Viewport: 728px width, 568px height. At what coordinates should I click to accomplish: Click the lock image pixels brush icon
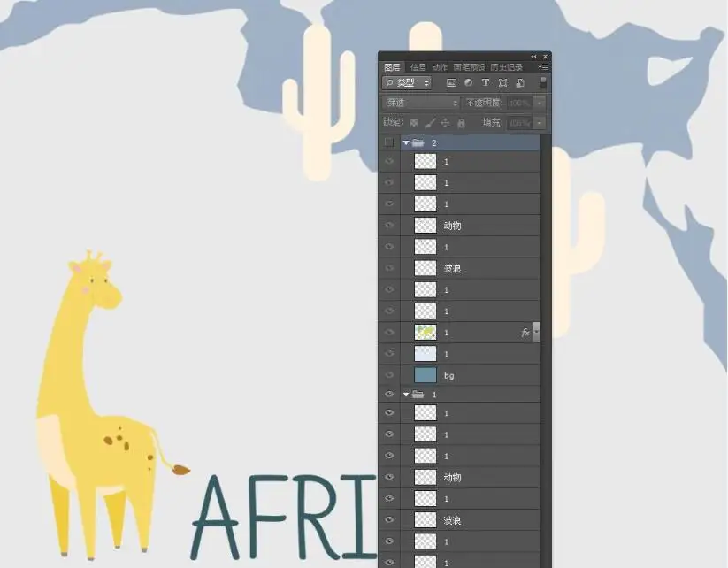click(x=431, y=123)
